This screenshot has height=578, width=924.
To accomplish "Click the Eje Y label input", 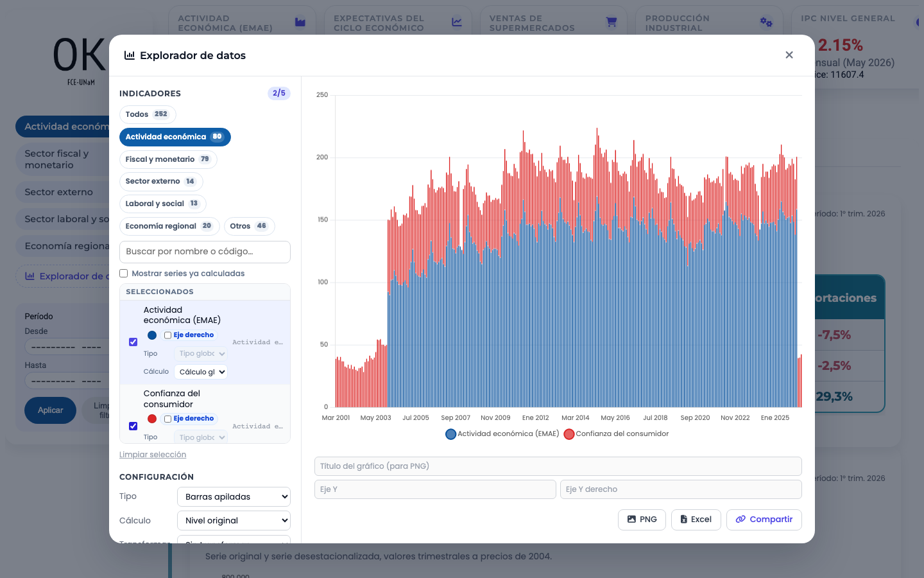I will [x=435, y=489].
